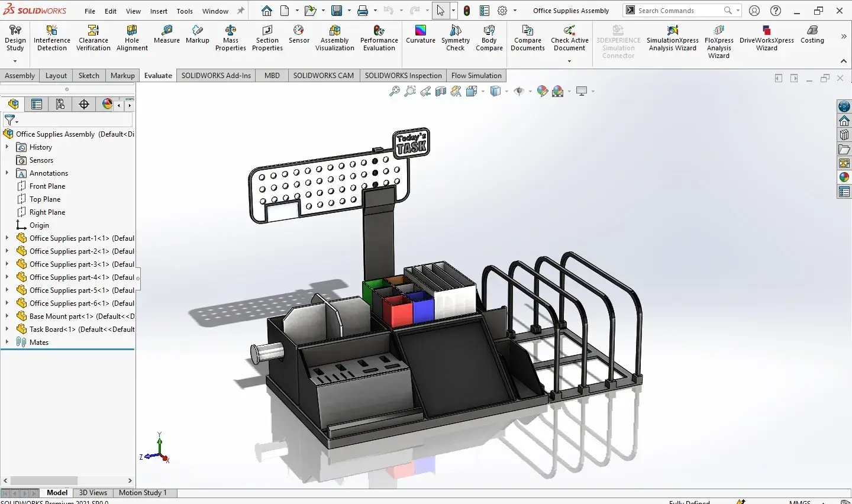Click Zoom to Fit icon
The height and width of the screenshot is (504, 852).
(395, 91)
